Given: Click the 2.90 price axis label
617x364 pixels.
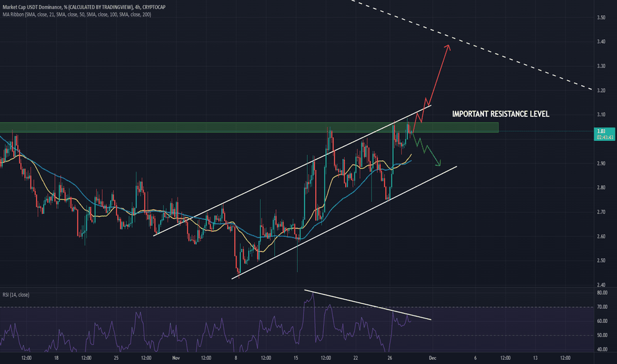Looking at the screenshot, I should 601,163.
